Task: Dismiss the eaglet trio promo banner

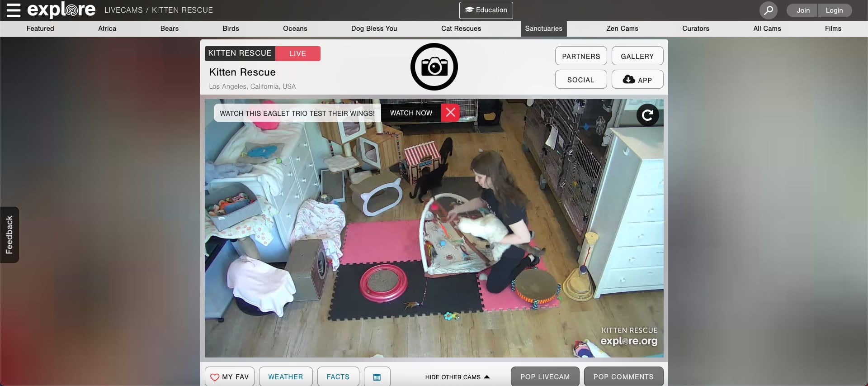Action: 450,113
